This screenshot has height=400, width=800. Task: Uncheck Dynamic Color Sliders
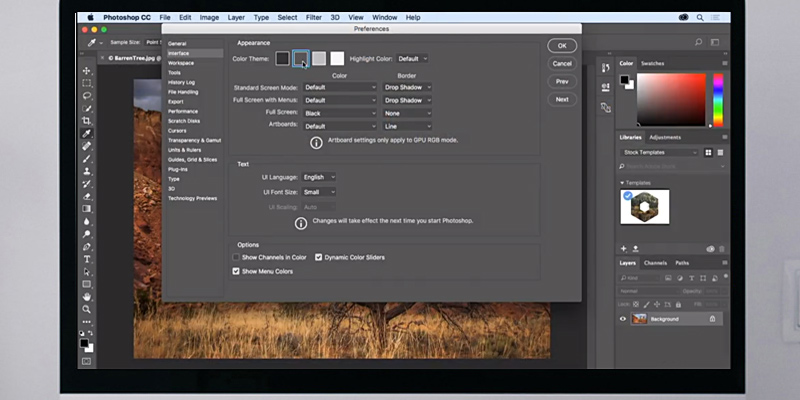tap(318, 257)
